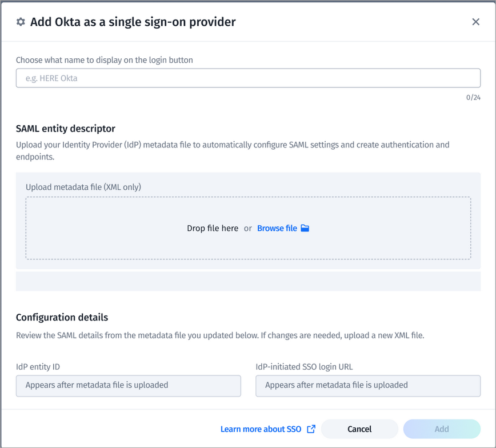The height and width of the screenshot is (448, 496).
Task: Click the gear icon beside dialog title
Action: 21,22
